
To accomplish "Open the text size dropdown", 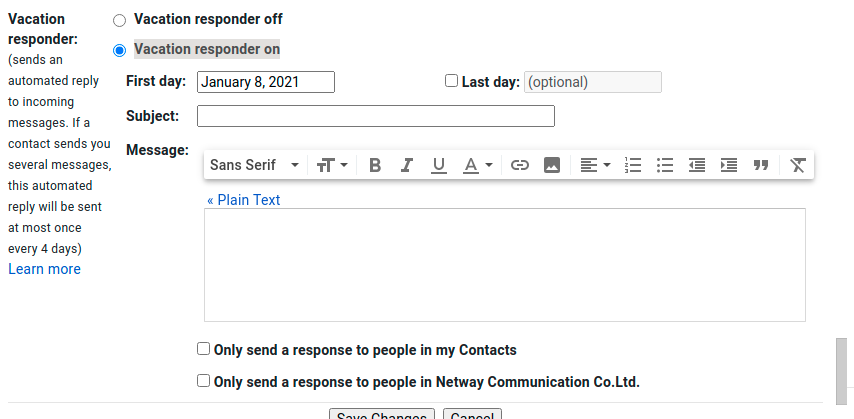I will click(332, 165).
